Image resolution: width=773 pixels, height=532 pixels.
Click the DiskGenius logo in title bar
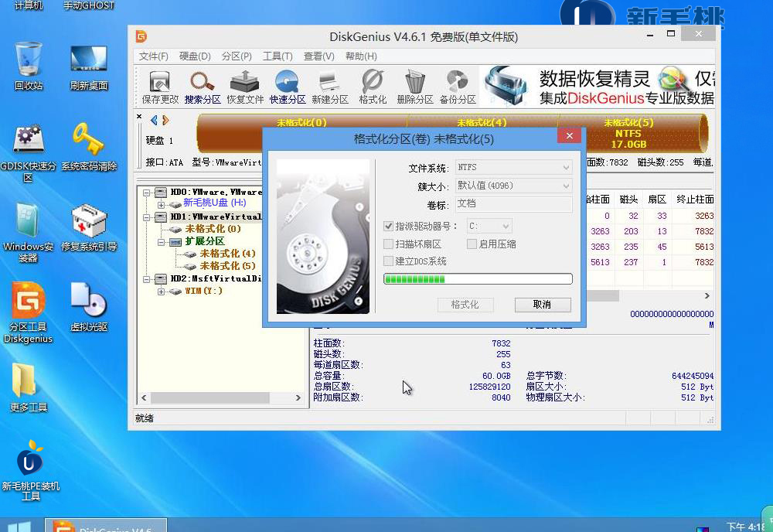(141, 36)
